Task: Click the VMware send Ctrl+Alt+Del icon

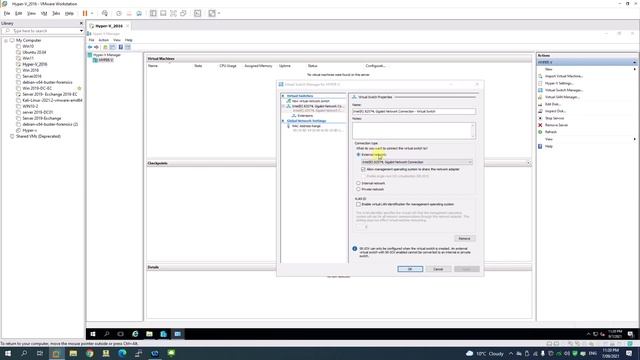Action: pyautogui.click(x=105, y=13)
